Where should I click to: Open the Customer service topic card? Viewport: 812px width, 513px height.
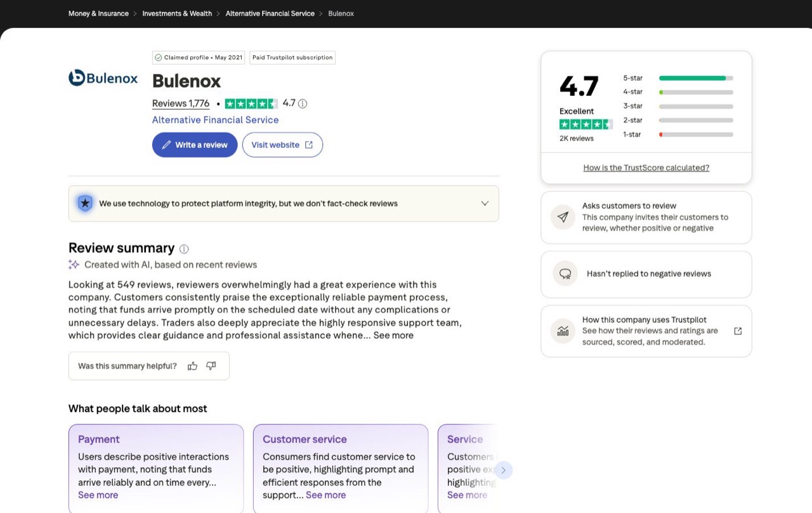(341, 469)
